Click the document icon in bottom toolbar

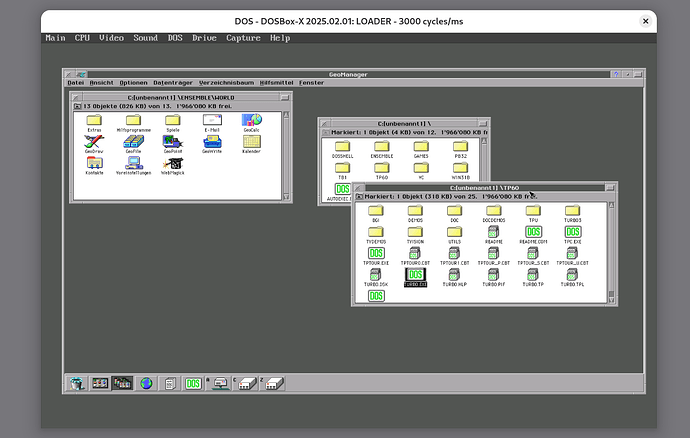169,383
